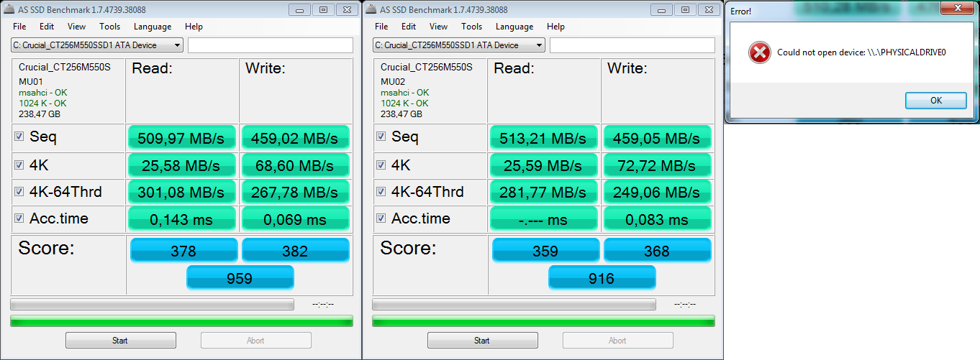
Task: Click Abort button in right window
Action: (618, 341)
